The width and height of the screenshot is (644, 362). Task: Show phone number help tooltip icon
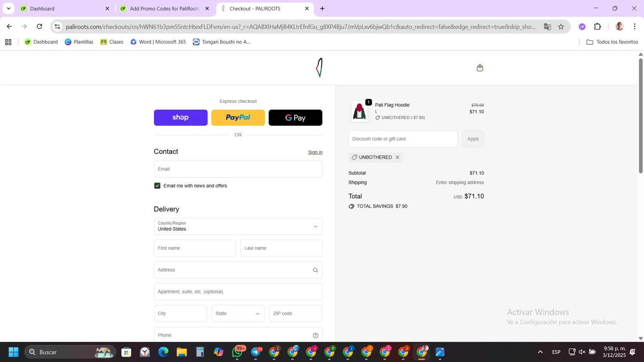pos(316,335)
